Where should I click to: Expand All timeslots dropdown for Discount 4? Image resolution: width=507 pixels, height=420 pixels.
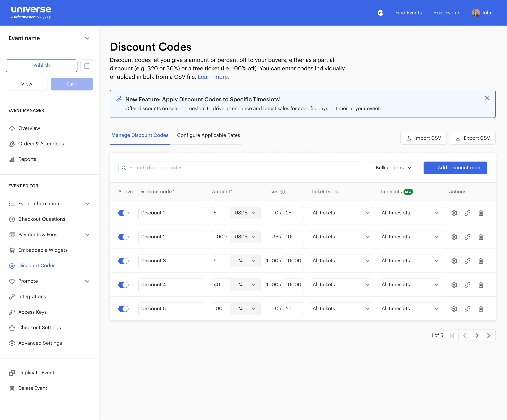(x=410, y=285)
